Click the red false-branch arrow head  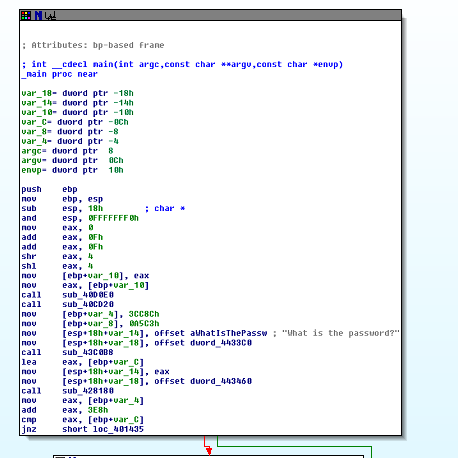point(209,451)
